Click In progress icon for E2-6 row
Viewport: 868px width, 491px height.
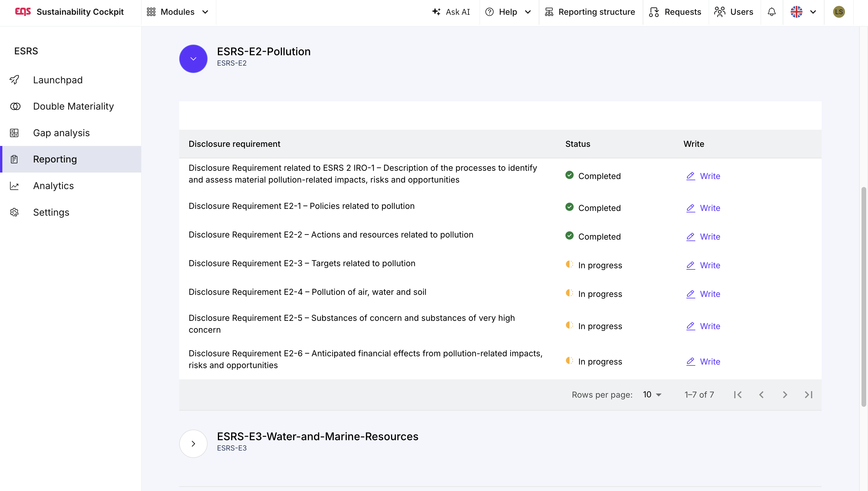pyautogui.click(x=570, y=360)
